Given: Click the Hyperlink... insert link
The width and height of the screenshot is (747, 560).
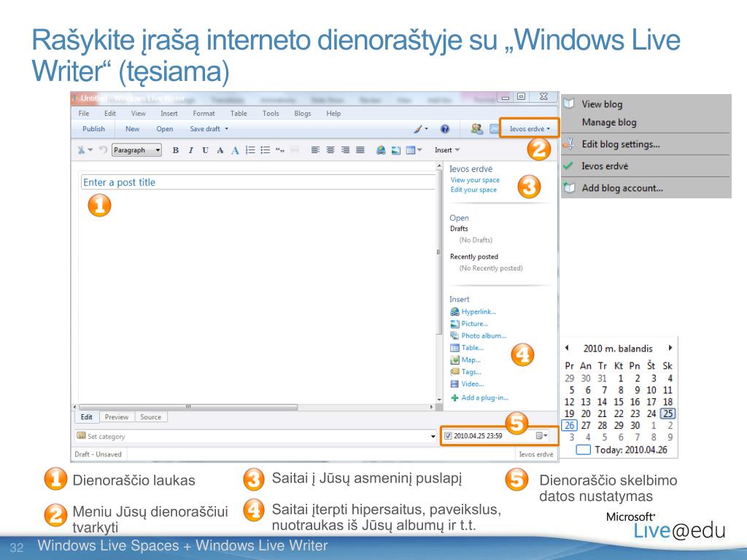Looking at the screenshot, I should coord(479,311).
